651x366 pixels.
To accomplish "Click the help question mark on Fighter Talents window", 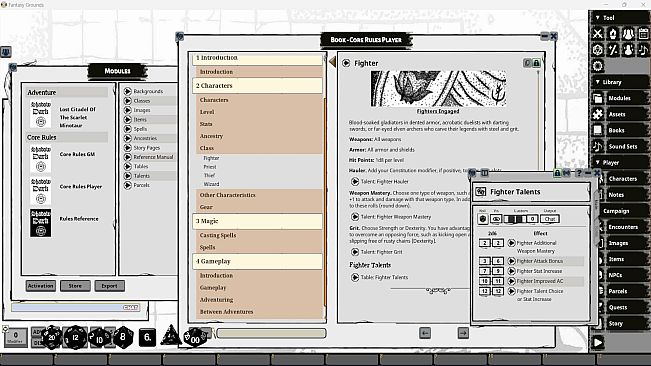I will point(579,173).
